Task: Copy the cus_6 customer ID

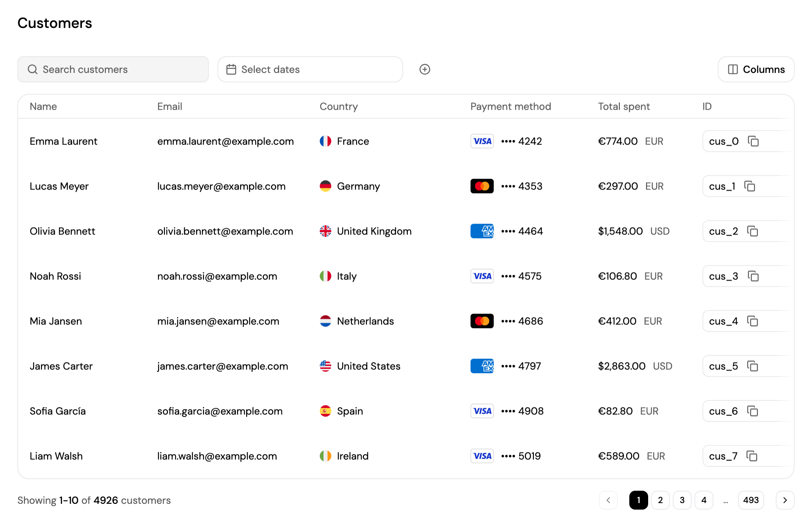Action: tap(753, 411)
